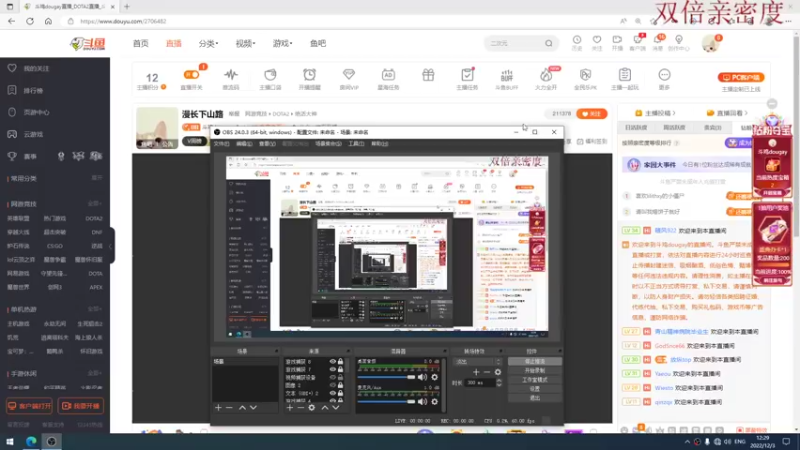800x450 pixels.
Task: Open the 主播一起玩 clipboard icon
Action: coord(624,74)
